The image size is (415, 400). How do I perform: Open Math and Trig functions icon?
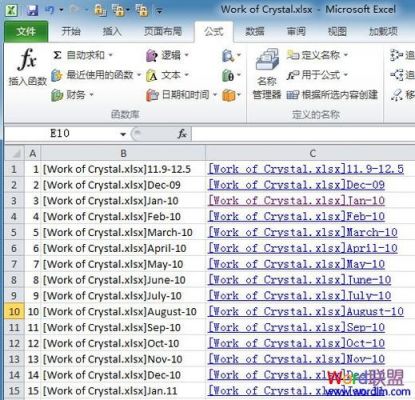pos(228,76)
